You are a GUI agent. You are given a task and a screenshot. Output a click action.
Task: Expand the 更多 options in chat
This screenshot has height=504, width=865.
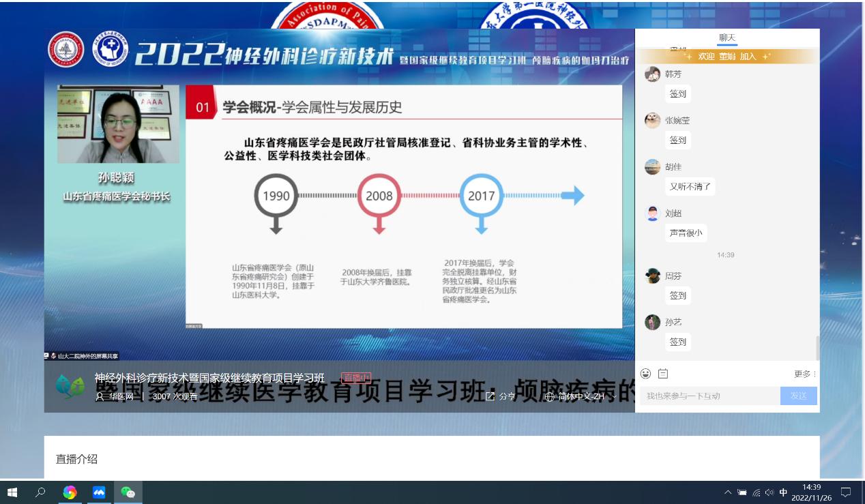pos(805,374)
